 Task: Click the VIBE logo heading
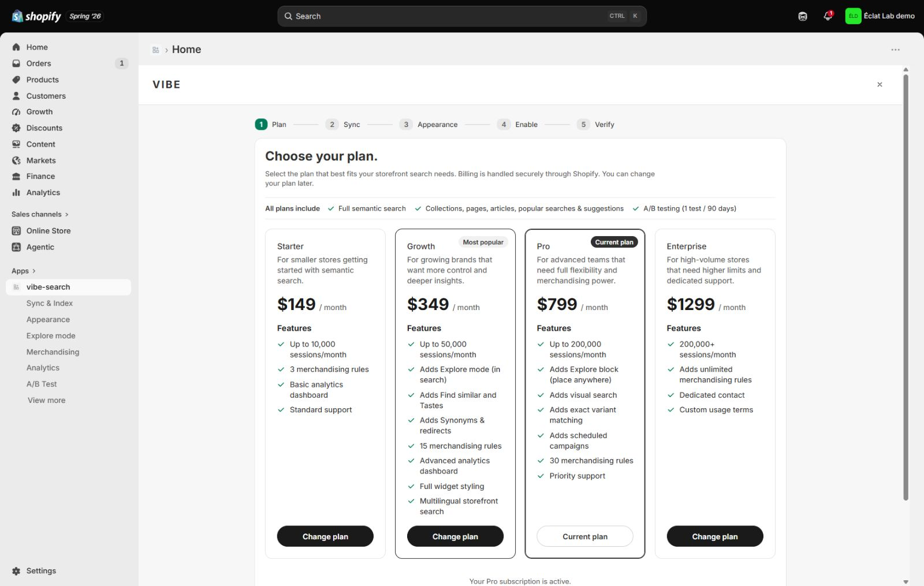(166, 85)
